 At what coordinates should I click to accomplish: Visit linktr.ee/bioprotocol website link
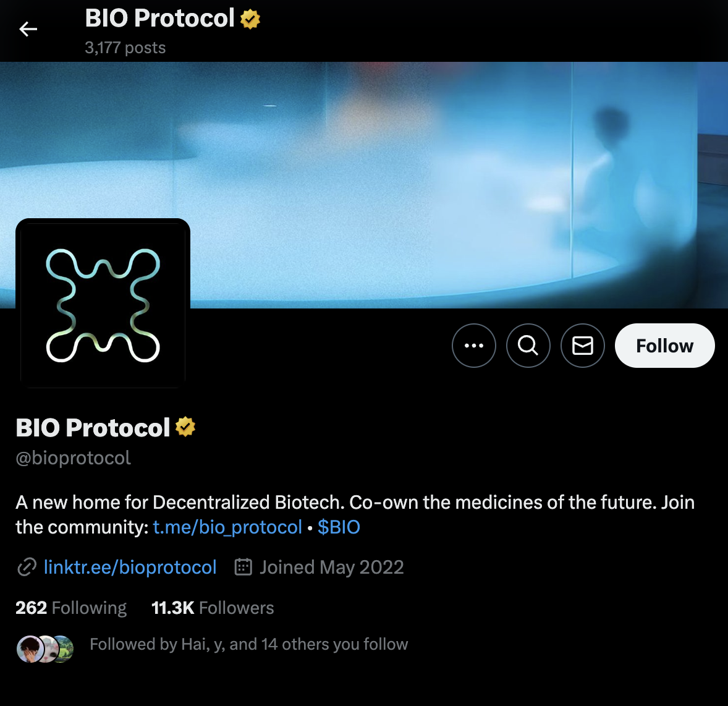coord(130,567)
